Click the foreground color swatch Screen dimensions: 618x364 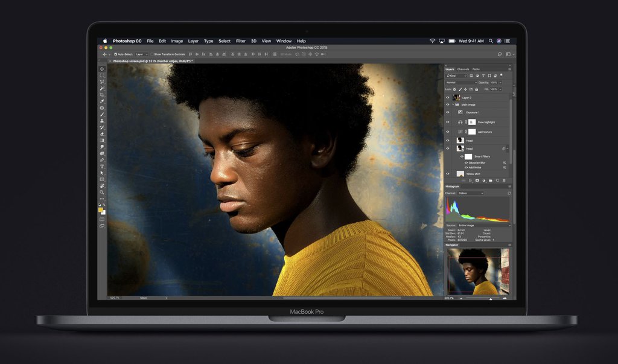click(x=101, y=210)
